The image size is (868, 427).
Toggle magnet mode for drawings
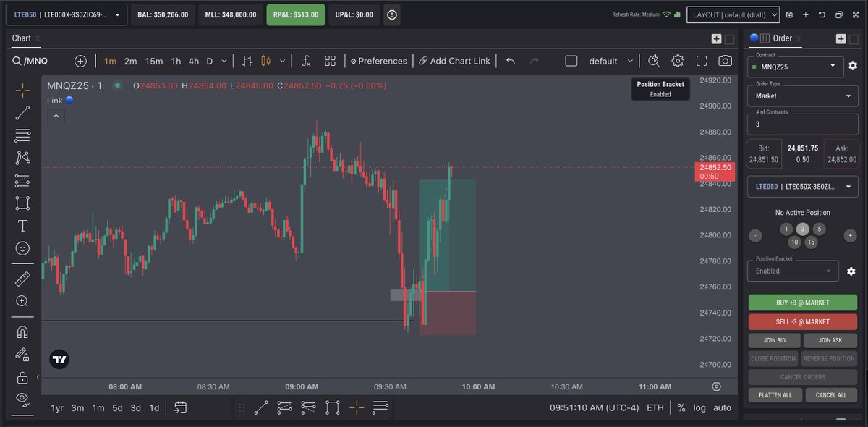pyautogui.click(x=22, y=332)
